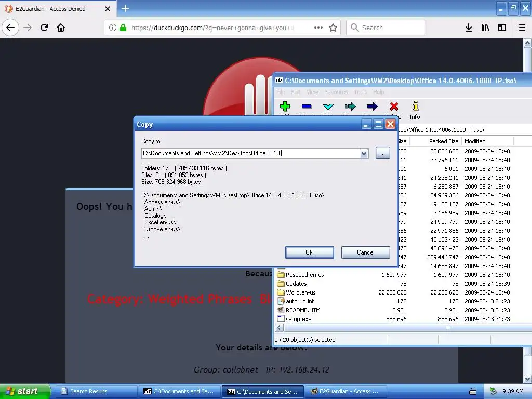Open the Firefox downloads arrow

tap(469, 28)
